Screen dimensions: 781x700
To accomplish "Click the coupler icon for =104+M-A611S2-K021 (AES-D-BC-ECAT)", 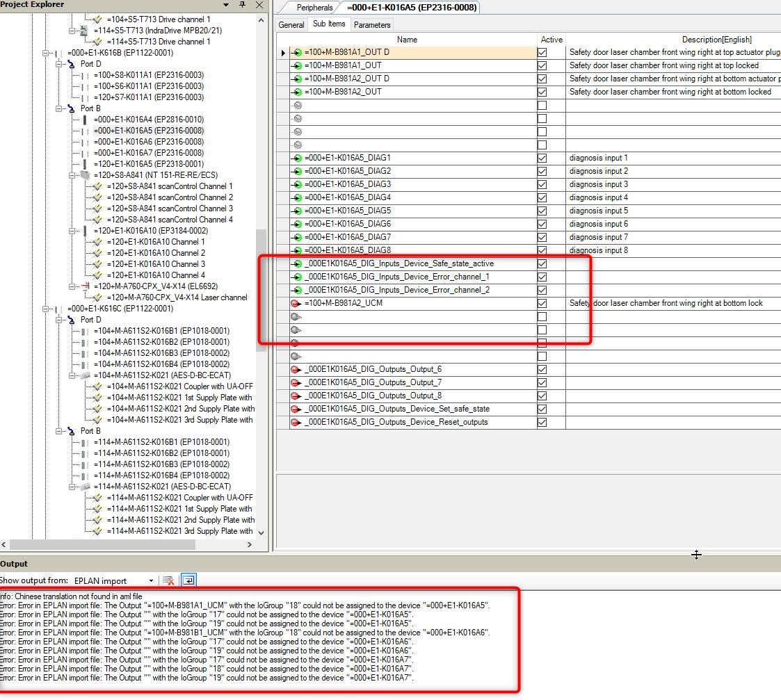I will pyautogui.click(x=85, y=375).
